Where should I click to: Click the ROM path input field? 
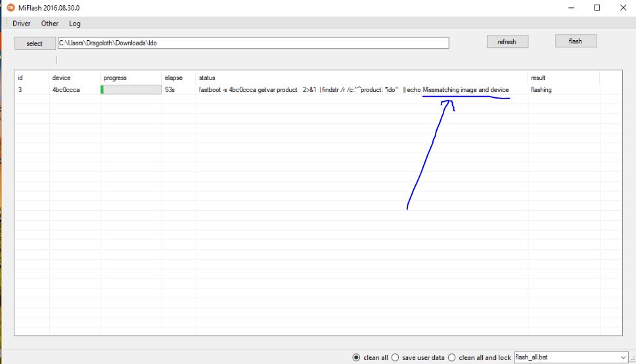(253, 43)
